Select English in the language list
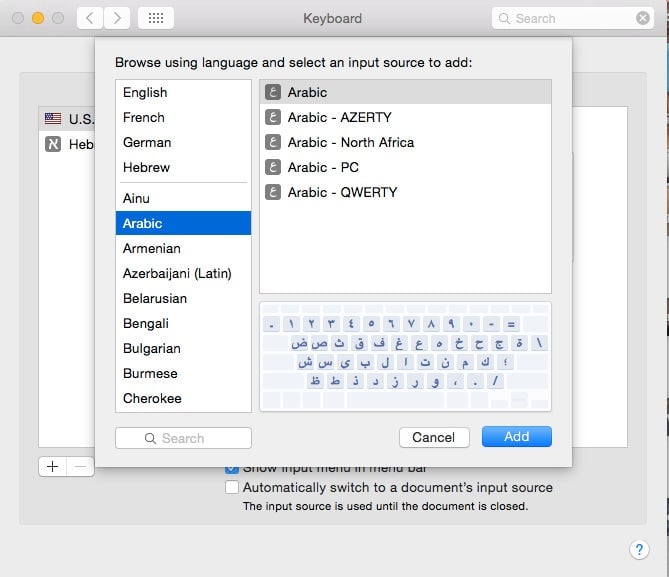669x577 pixels. click(183, 92)
